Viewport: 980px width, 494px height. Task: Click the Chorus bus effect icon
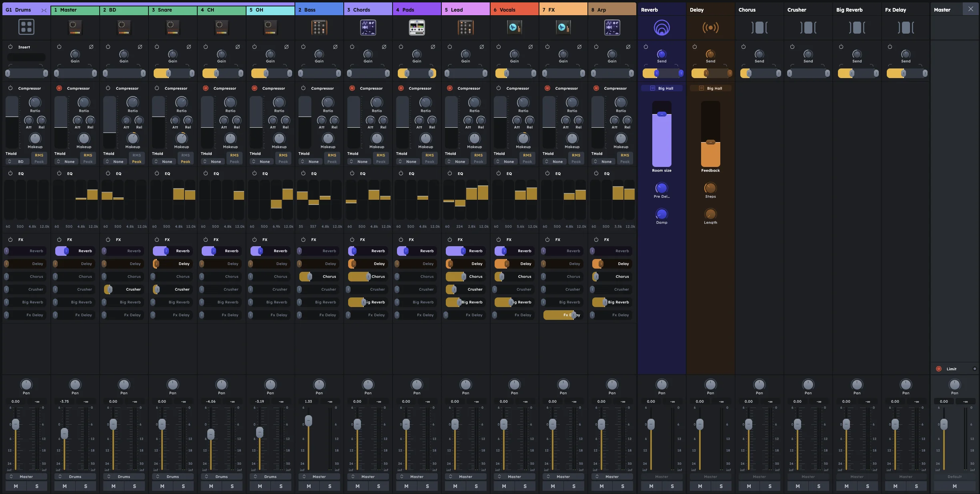pyautogui.click(x=759, y=27)
